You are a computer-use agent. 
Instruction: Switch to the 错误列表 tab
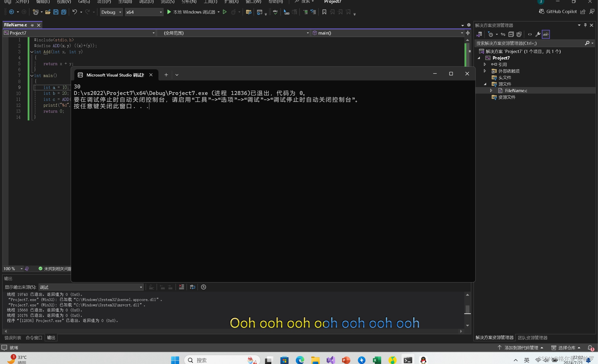click(13, 338)
